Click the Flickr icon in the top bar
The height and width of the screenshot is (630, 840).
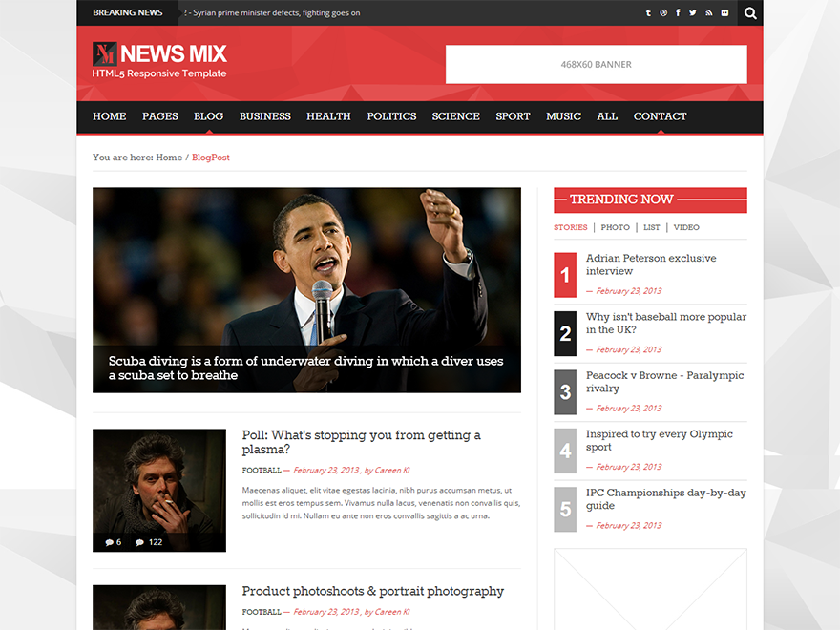point(724,12)
